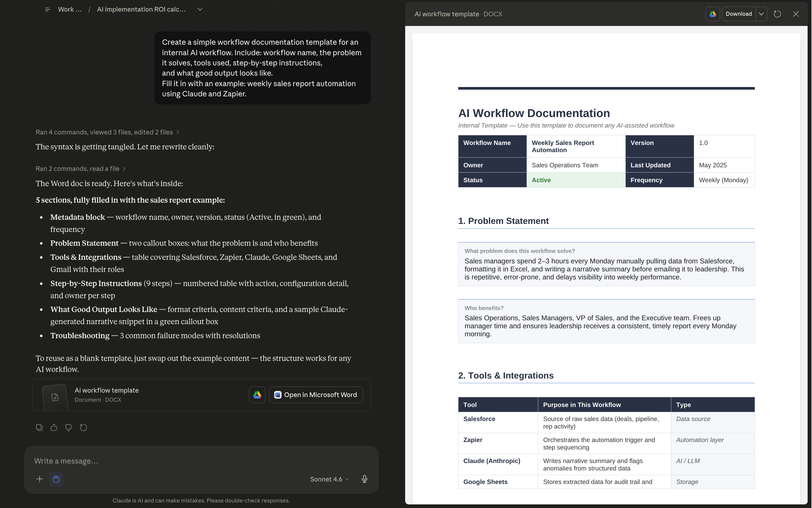This screenshot has width=812, height=508.
Task: Give thumbs up feedback on response
Action: (x=54, y=427)
